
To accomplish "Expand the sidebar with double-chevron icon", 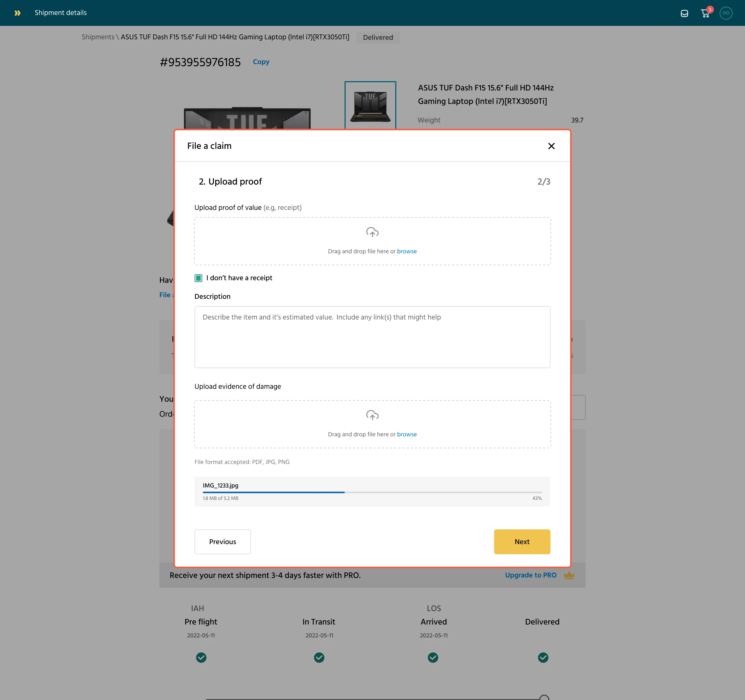I will [17, 13].
